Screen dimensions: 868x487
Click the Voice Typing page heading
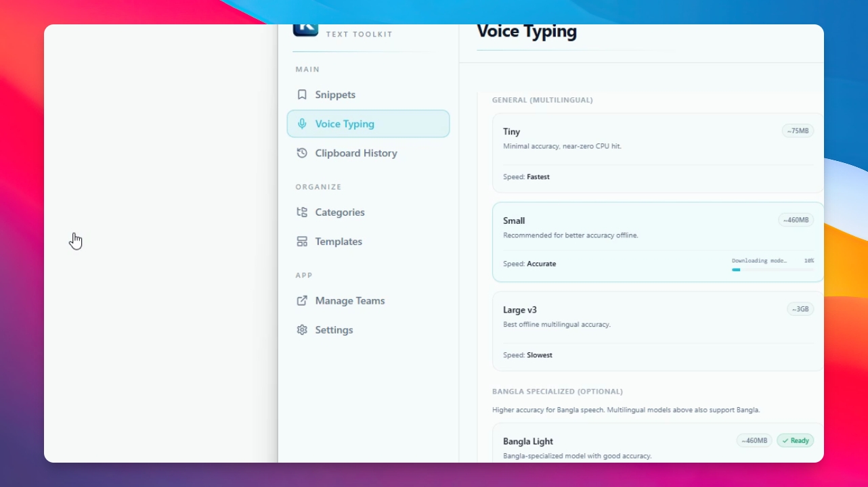coord(527,32)
